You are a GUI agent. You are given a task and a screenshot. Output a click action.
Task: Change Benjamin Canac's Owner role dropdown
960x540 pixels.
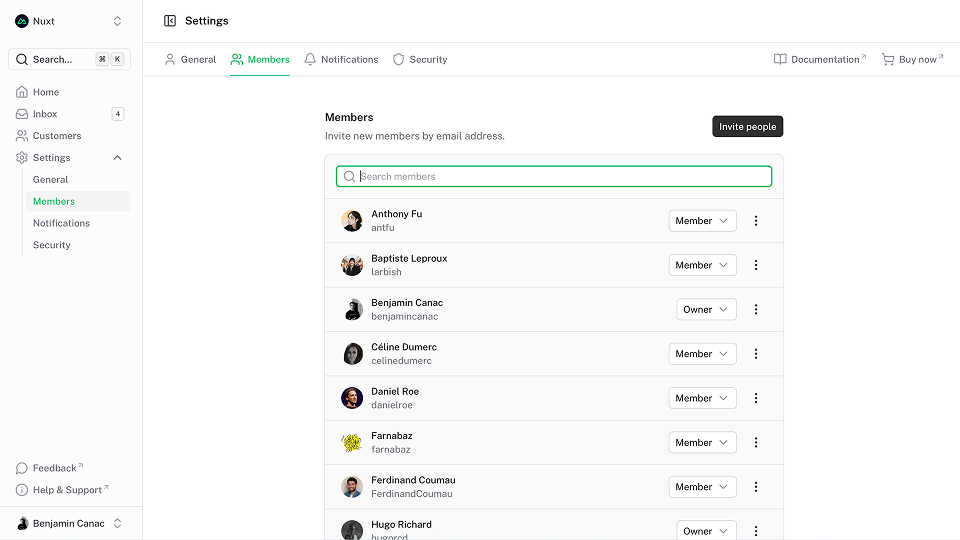[706, 310]
